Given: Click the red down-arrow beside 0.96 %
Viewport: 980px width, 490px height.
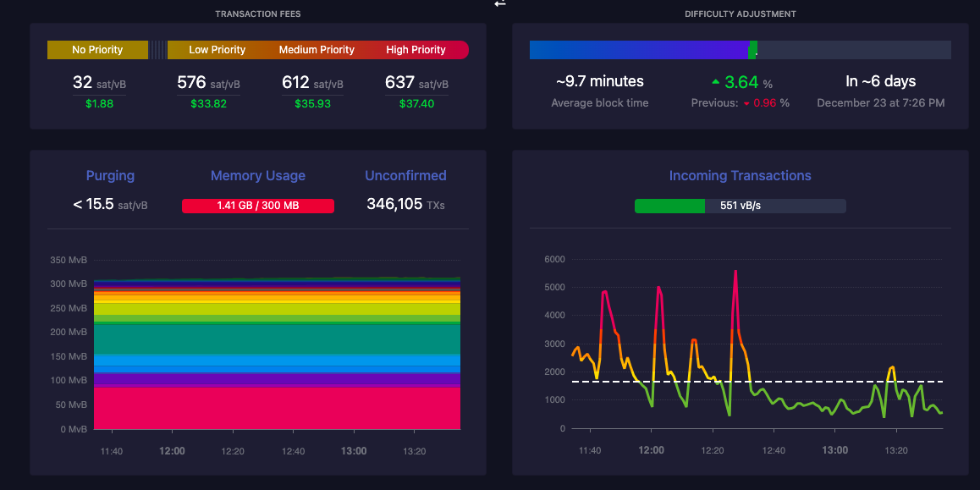Looking at the screenshot, I should [746, 104].
